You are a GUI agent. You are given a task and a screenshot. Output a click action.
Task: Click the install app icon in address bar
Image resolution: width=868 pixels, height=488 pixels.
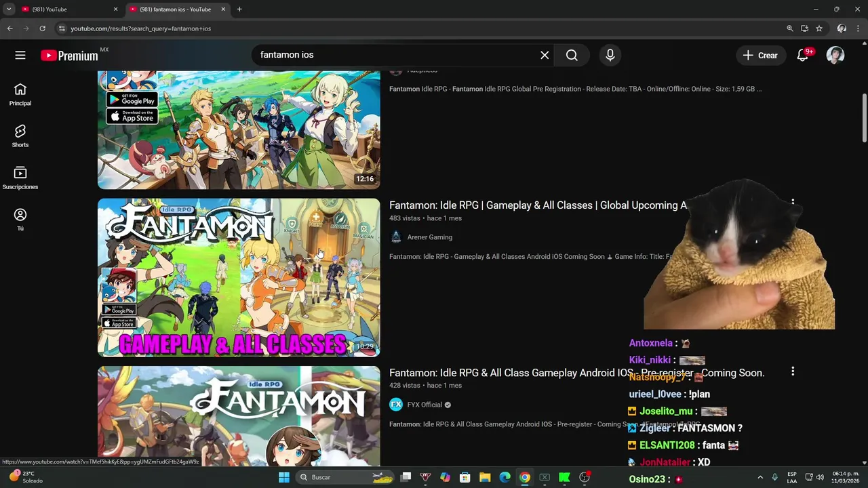click(804, 28)
